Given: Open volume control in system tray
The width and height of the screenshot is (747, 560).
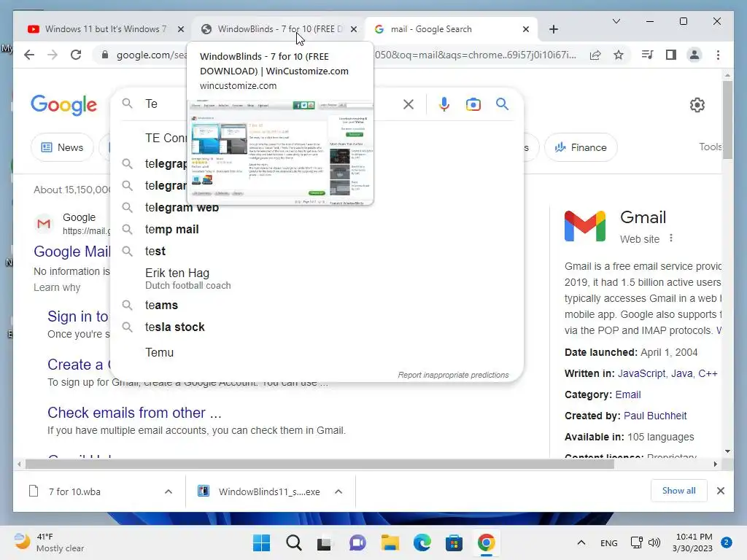Looking at the screenshot, I should pos(654,542).
